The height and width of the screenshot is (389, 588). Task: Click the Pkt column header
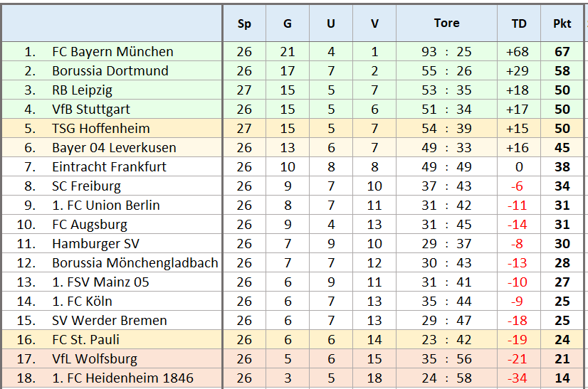562,23
